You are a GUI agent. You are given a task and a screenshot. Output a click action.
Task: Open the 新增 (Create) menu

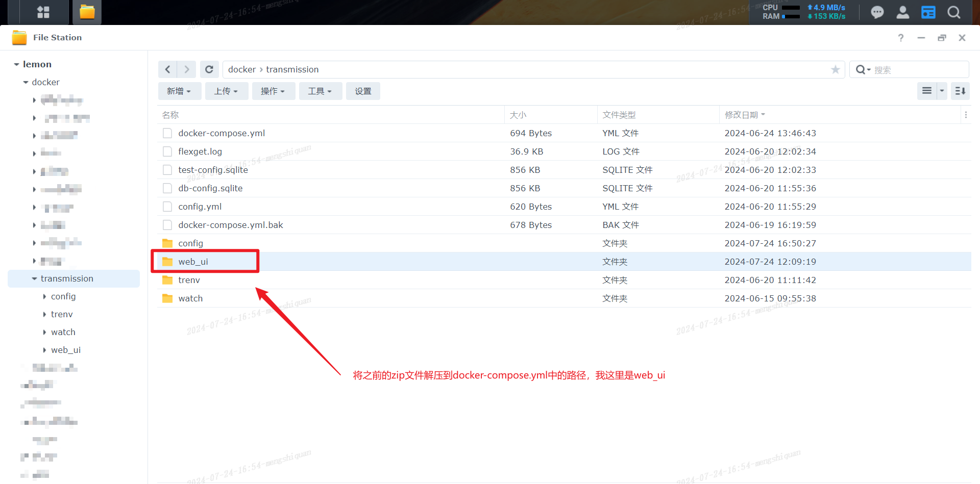point(179,91)
